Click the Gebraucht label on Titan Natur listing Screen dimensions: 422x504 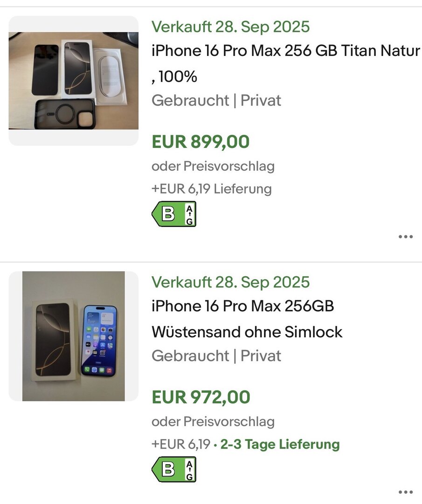[190, 100]
